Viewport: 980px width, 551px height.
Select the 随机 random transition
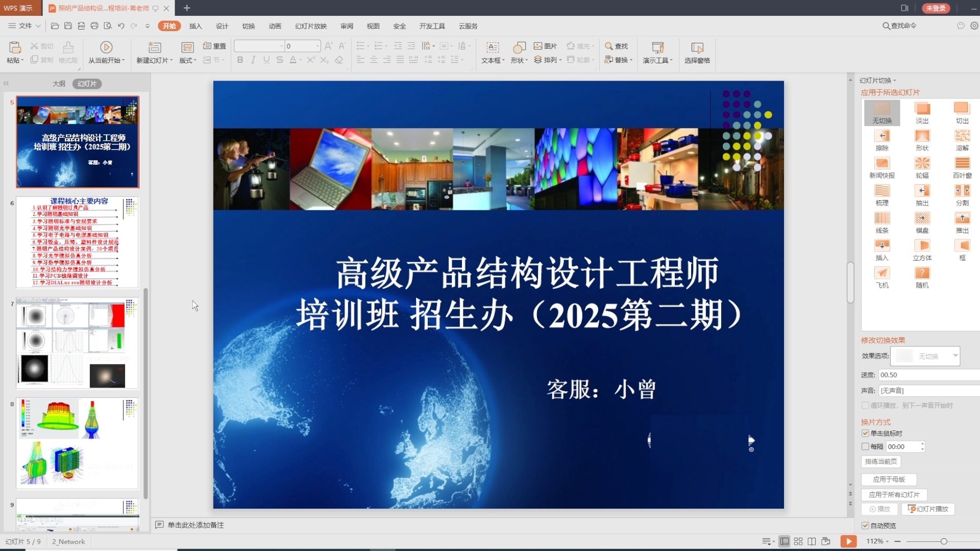pos(922,278)
